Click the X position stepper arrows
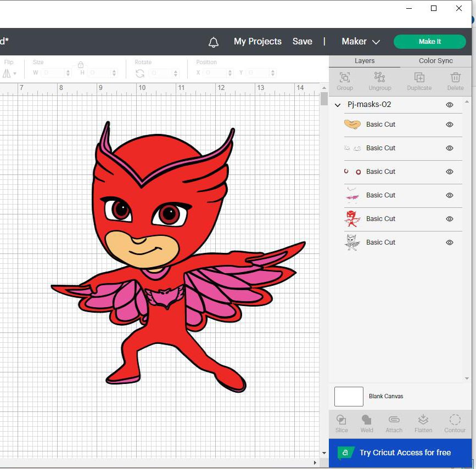 pyautogui.click(x=230, y=73)
